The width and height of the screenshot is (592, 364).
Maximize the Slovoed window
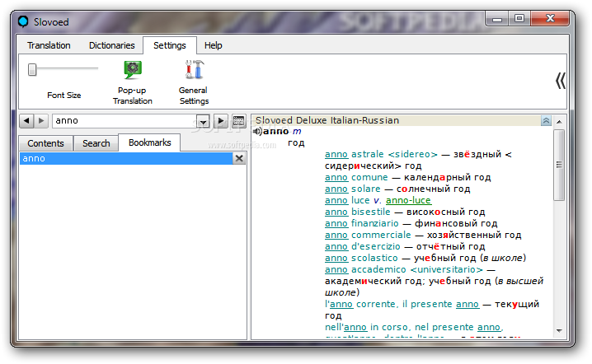click(x=519, y=18)
